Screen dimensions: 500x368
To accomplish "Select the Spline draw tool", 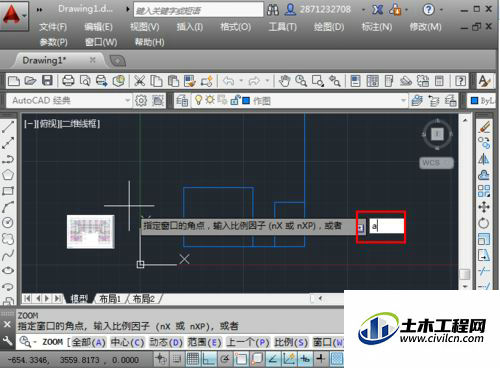I will pos(8,255).
